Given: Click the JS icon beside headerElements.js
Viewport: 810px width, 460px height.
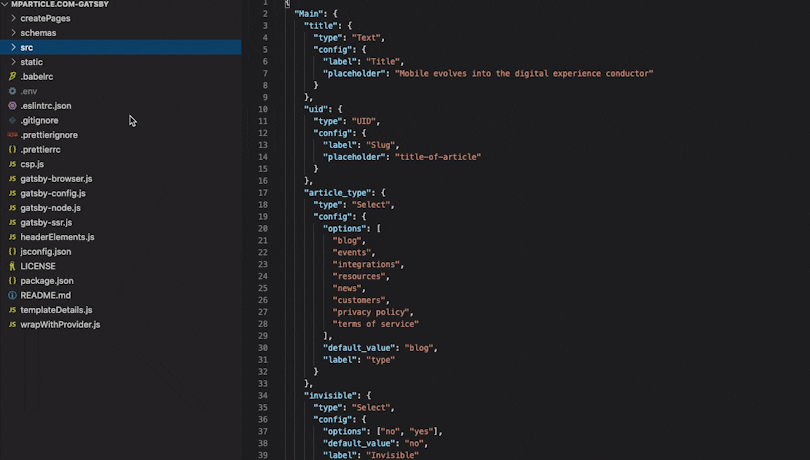Looking at the screenshot, I should [x=12, y=237].
